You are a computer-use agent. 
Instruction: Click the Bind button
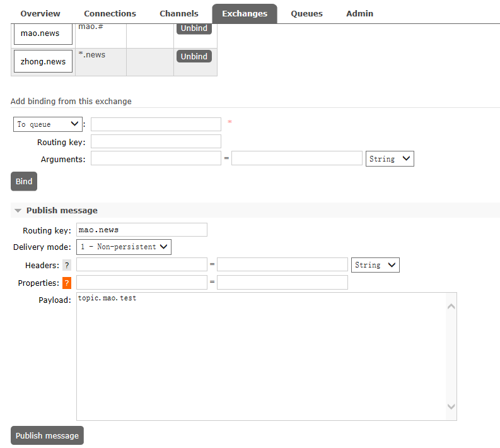[24, 182]
